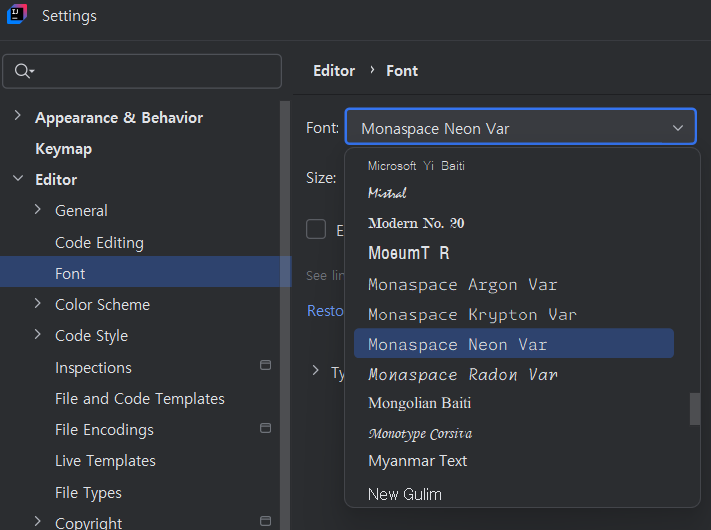The width and height of the screenshot is (711, 530).
Task: Click the project-level icon next to Inspections
Action: click(x=265, y=365)
